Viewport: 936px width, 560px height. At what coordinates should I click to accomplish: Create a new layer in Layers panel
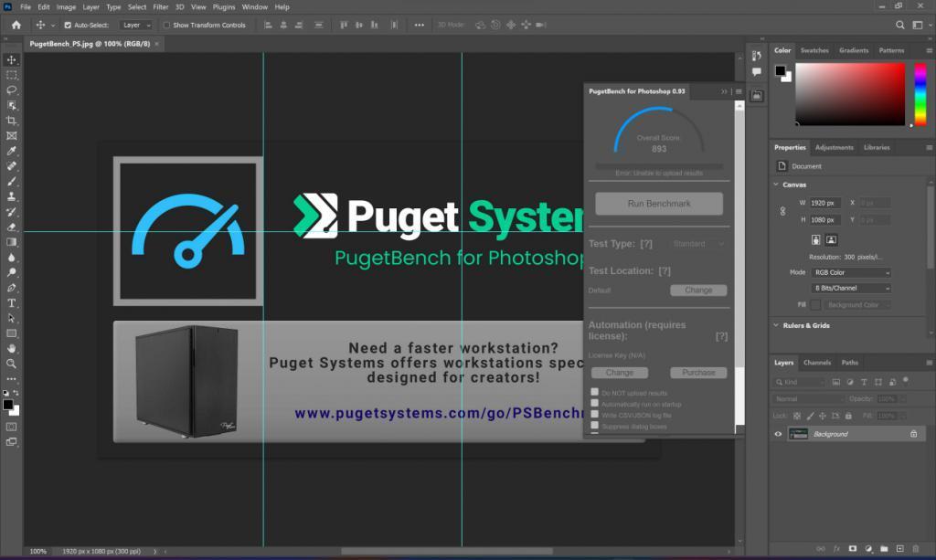[899, 549]
